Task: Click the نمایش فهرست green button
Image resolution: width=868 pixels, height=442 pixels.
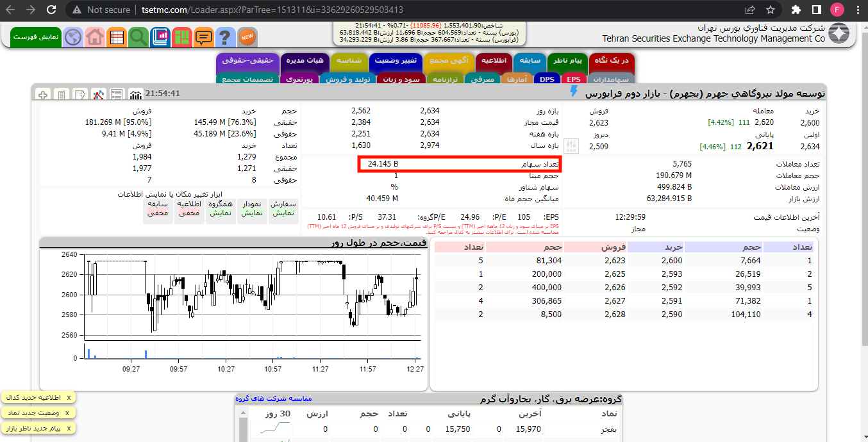Action: 35,37
